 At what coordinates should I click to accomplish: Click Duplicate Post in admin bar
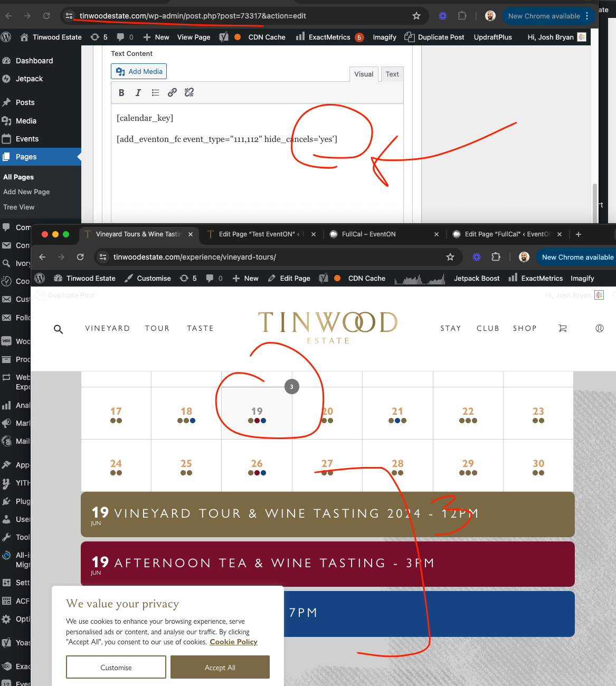tap(434, 37)
